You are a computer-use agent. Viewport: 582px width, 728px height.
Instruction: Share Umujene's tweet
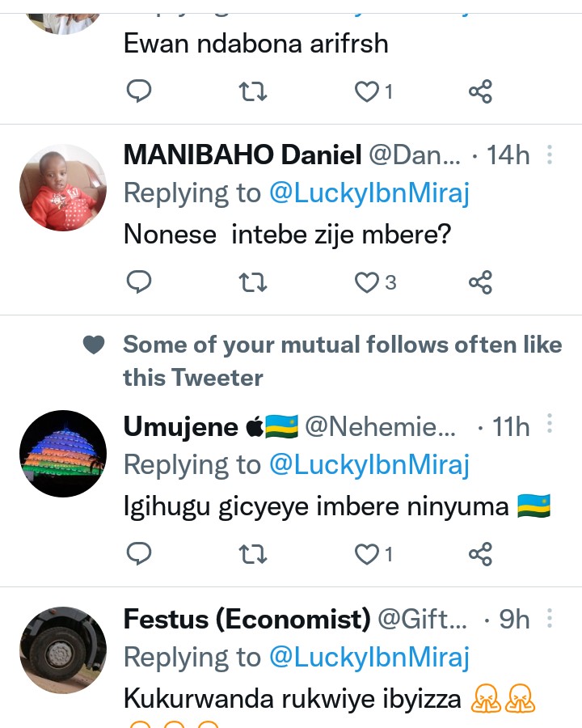[x=480, y=554]
